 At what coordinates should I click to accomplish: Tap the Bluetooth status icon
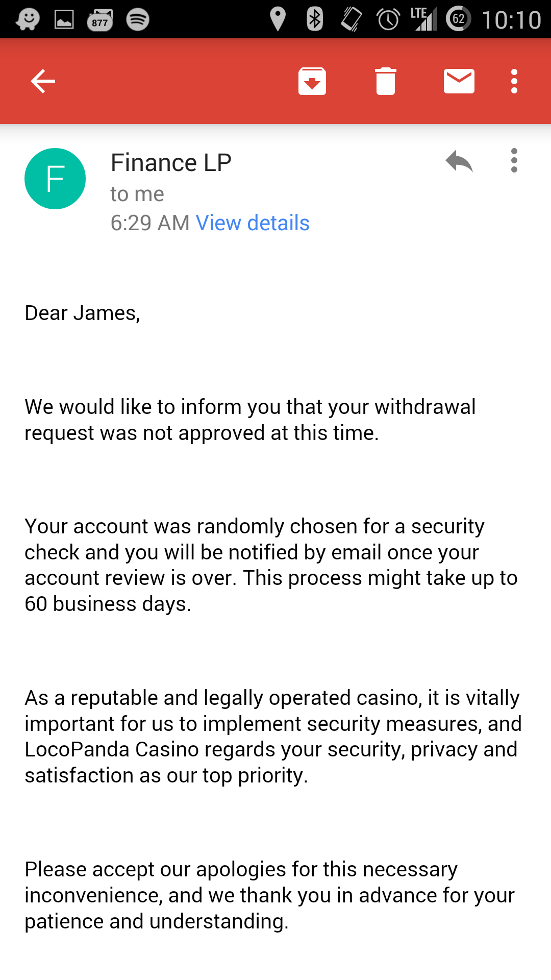(x=315, y=19)
